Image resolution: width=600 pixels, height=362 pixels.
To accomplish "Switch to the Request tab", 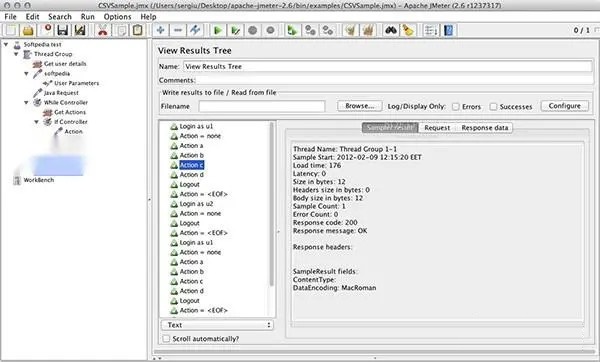I will pos(437,128).
